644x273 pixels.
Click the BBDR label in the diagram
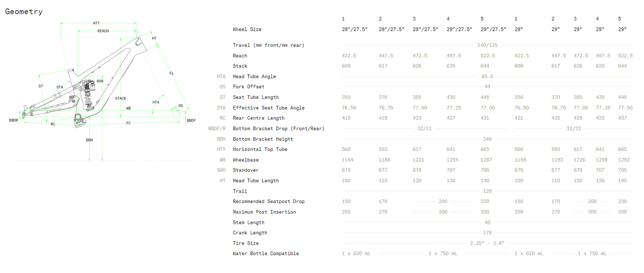click(14, 121)
